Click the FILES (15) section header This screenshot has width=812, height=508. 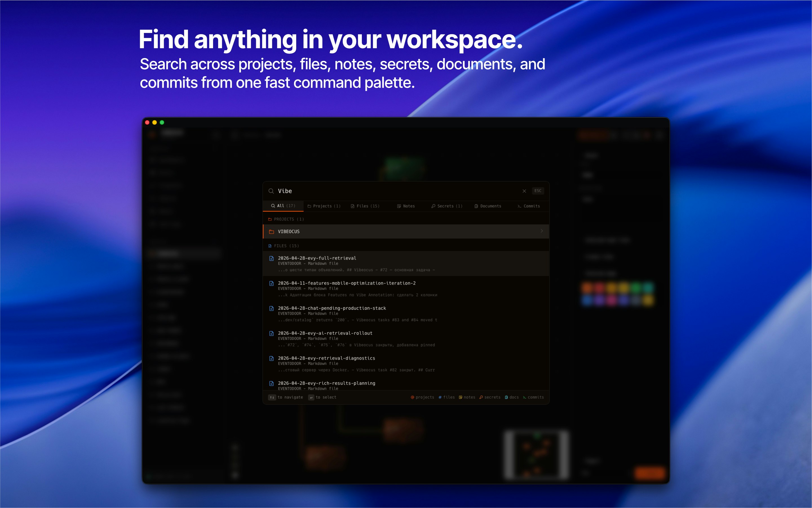(284, 246)
